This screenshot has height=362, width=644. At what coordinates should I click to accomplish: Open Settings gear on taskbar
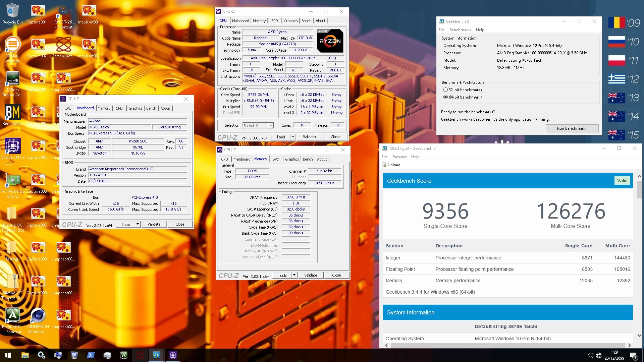pos(41,355)
